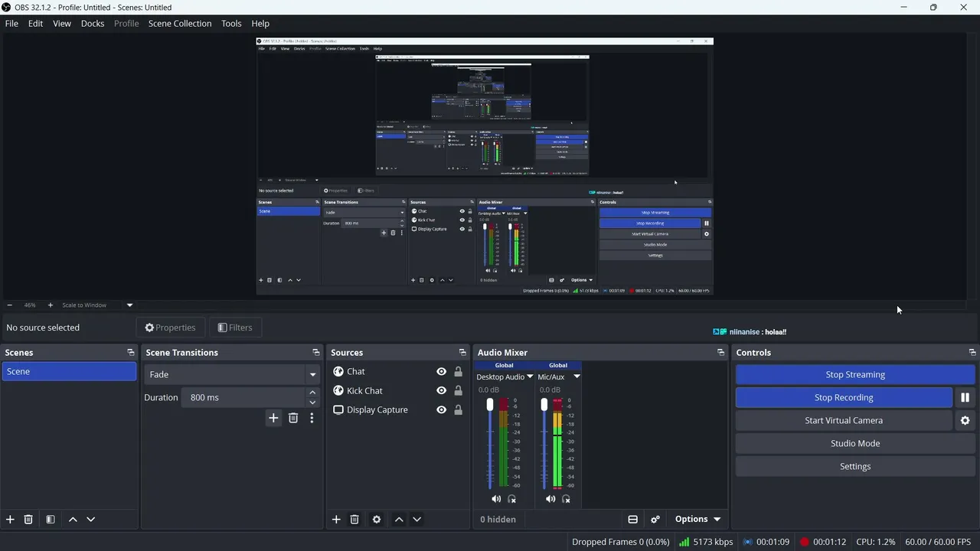Remove selected scene with trash icon
This screenshot has width=980, height=551.
28,519
